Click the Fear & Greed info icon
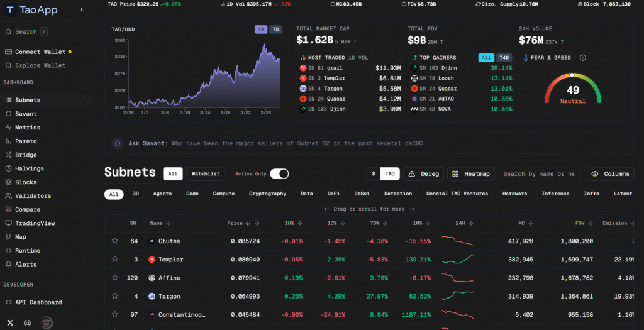 (x=582, y=58)
